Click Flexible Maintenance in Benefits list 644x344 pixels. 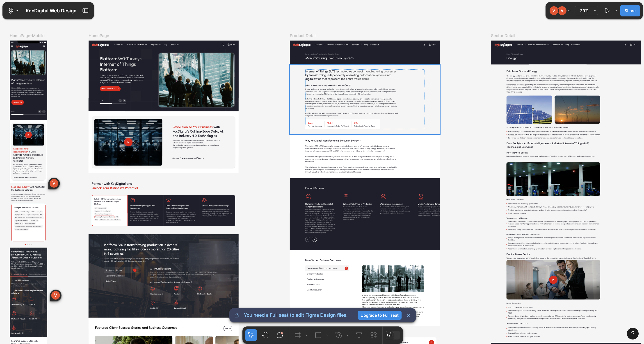pyautogui.click(x=315, y=279)
